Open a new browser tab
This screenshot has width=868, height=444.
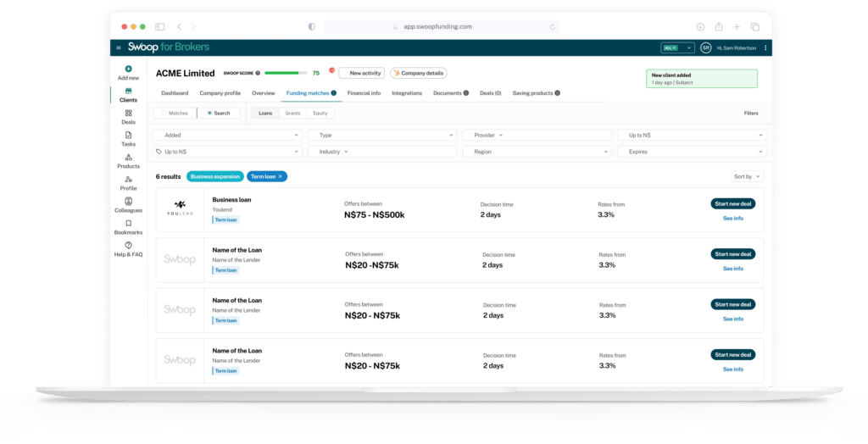coord(737,26)
